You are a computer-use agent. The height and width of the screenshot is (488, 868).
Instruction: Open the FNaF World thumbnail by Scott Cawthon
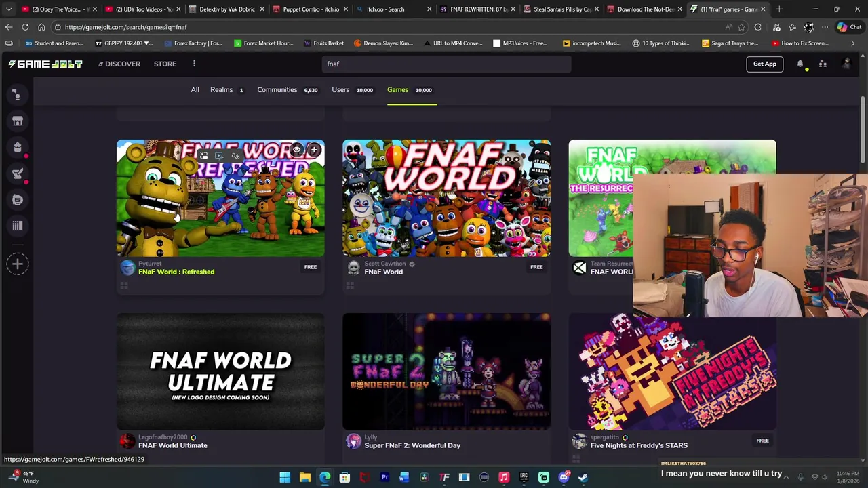(446, 198)
